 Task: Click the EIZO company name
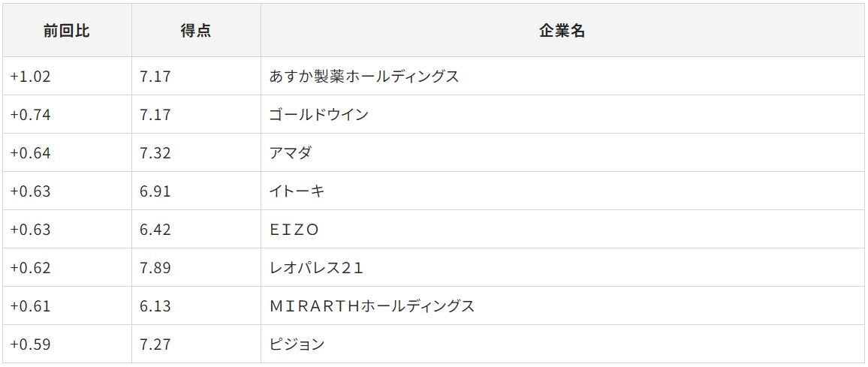(294, 229)
